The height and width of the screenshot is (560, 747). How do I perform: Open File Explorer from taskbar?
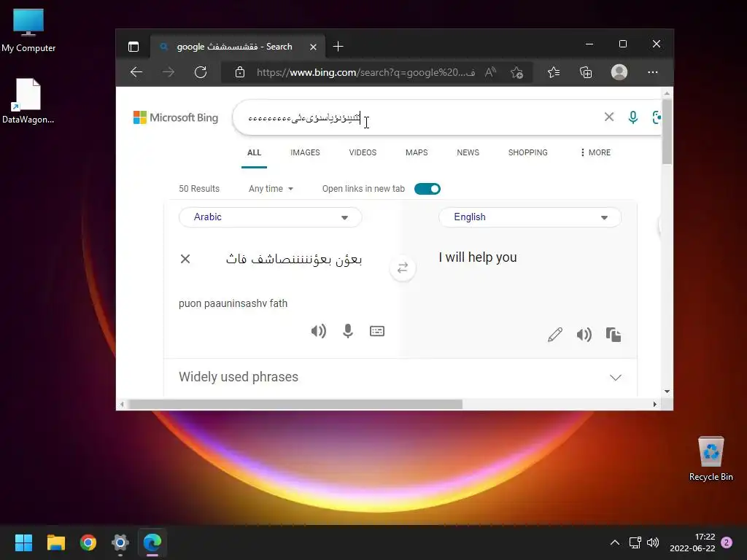[55, 542]
